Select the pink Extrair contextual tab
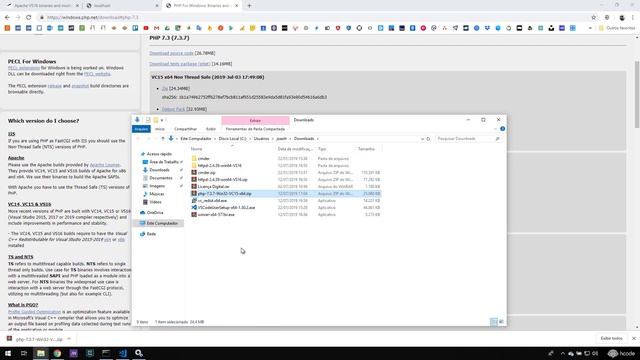The width and height of the screenshot is (640, 360). pyautogui.click(x=255, y=120)
